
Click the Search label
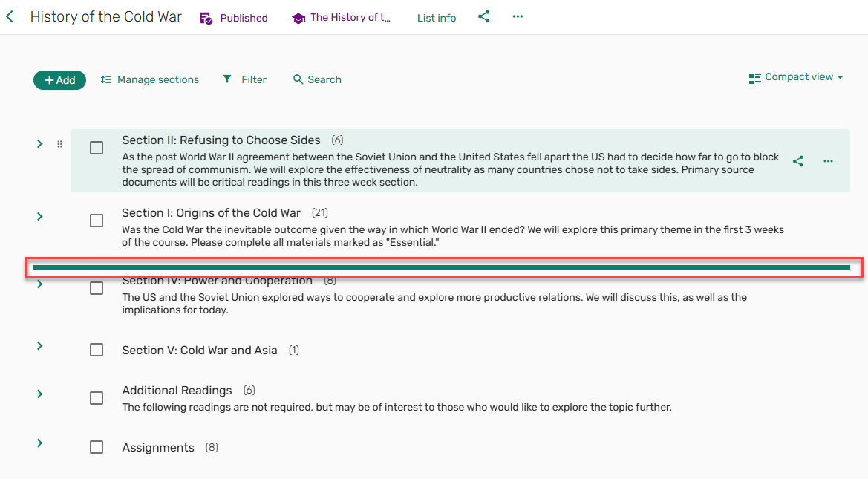(x=324, y=79)
